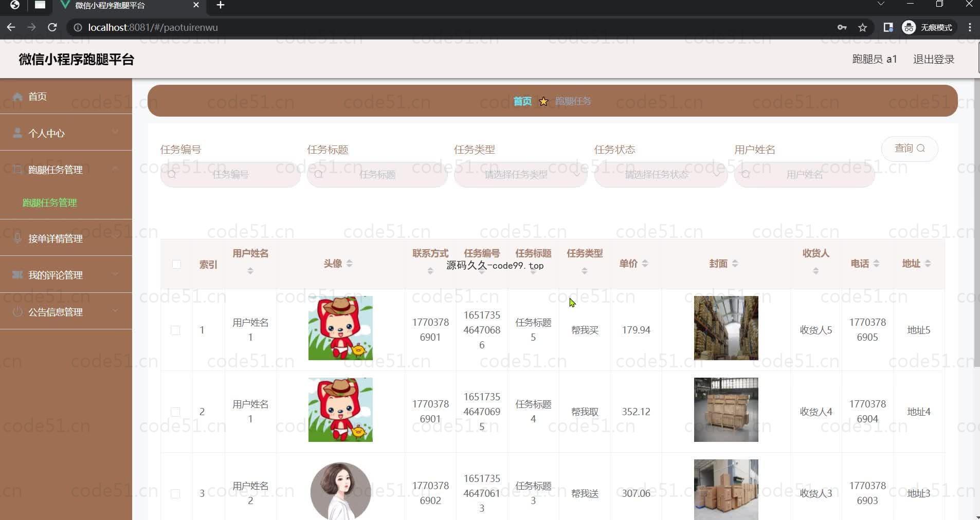
Task: Sort by 封面 column arrows
Action: coord(735,263)
